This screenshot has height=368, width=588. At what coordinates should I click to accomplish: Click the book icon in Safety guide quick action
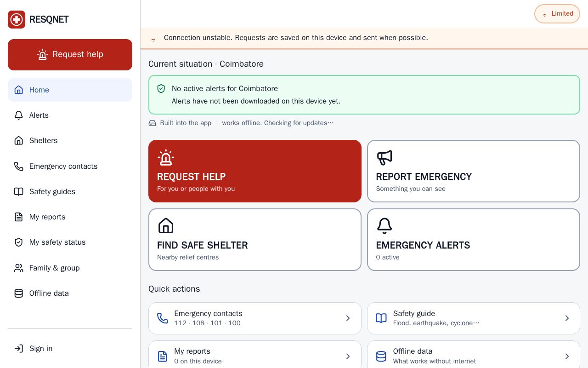coord(381,318)
